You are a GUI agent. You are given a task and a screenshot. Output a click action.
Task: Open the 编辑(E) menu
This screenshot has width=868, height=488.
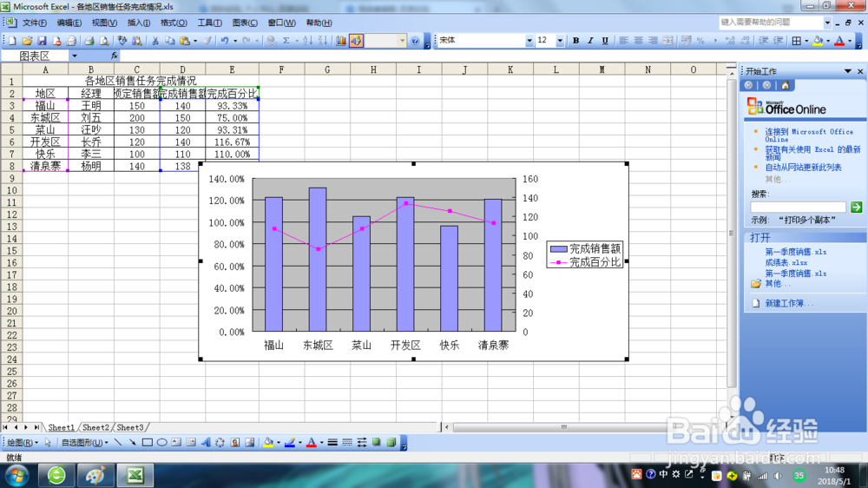pyautogui.click(x=69, y=23)
